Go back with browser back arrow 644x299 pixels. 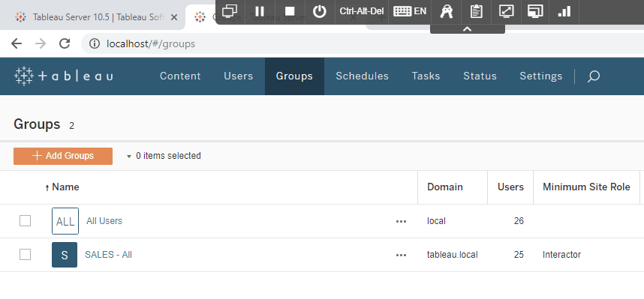(17, 43)
